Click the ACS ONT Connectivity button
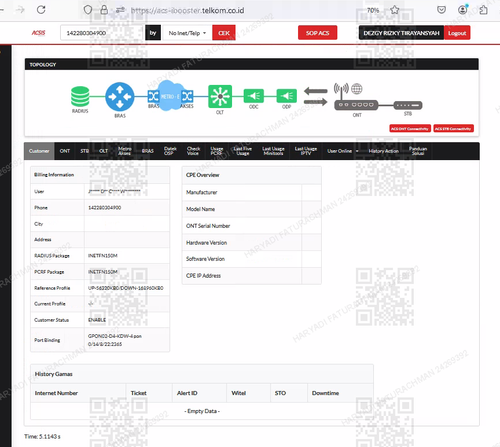This screenshot has height=447, width=500. [x=410, y=129]
